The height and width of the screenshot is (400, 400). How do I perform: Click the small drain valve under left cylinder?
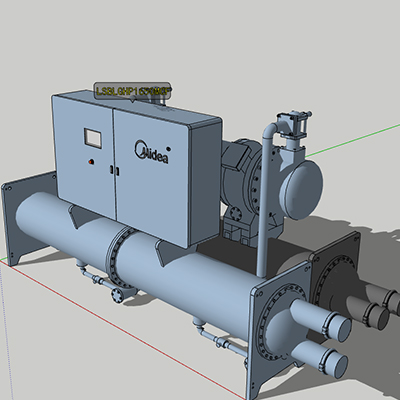click(117, 294)
